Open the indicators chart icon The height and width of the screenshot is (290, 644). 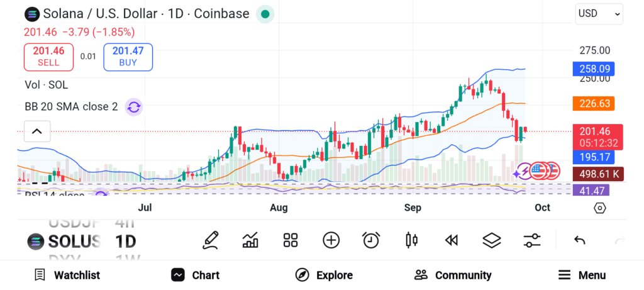250,240
